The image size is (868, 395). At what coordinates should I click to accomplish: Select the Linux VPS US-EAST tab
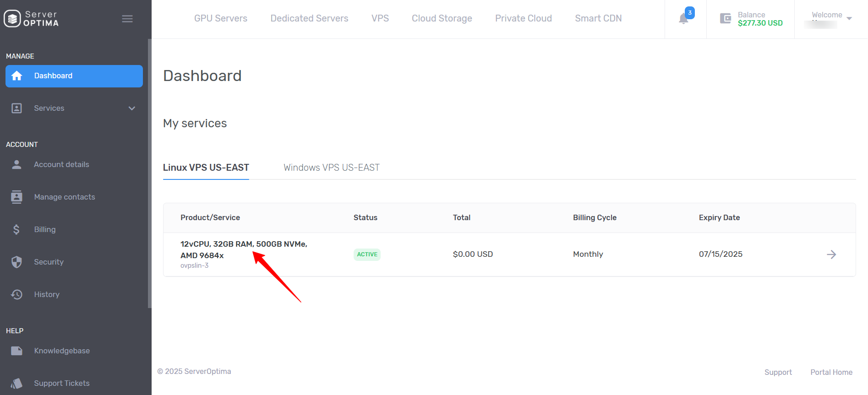tap(206, 168)
